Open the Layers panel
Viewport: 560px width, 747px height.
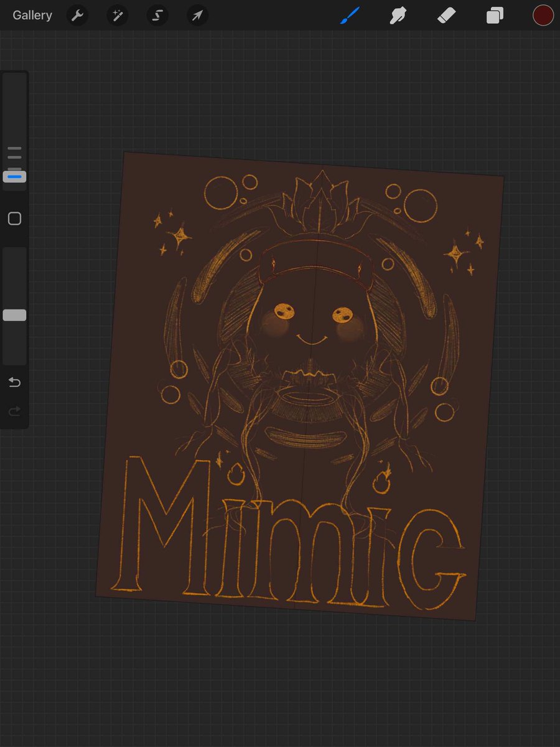coord(495,16)
